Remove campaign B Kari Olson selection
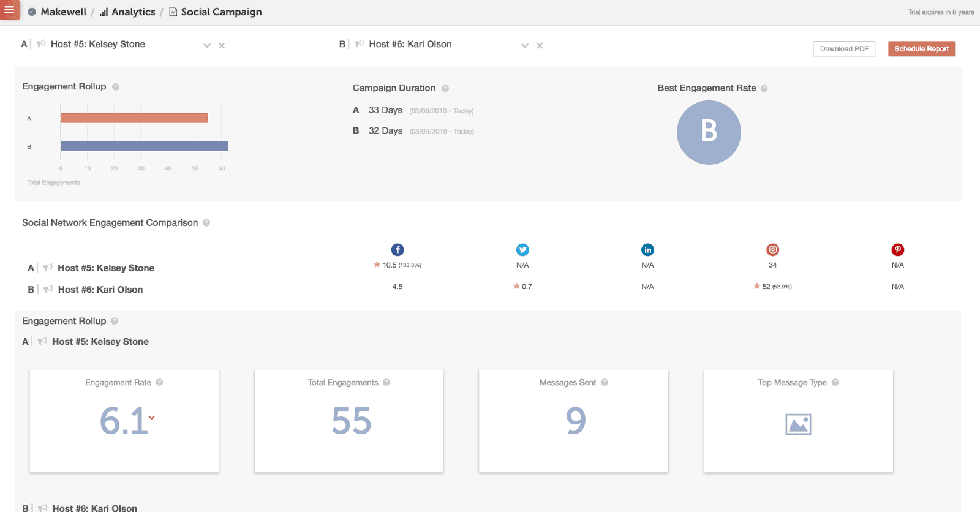Viewport: 980px width, 512px height. (540, 46)
